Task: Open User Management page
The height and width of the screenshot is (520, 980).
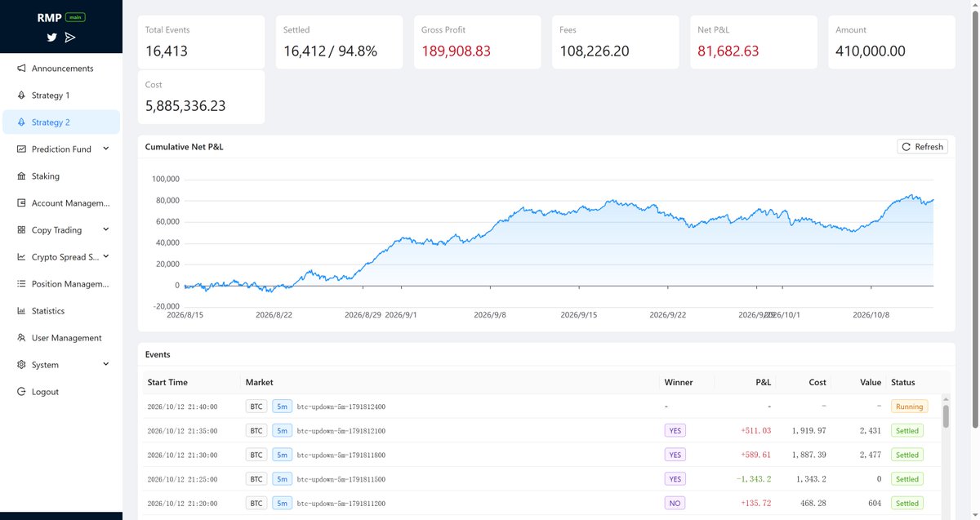Action: [61, 338]
